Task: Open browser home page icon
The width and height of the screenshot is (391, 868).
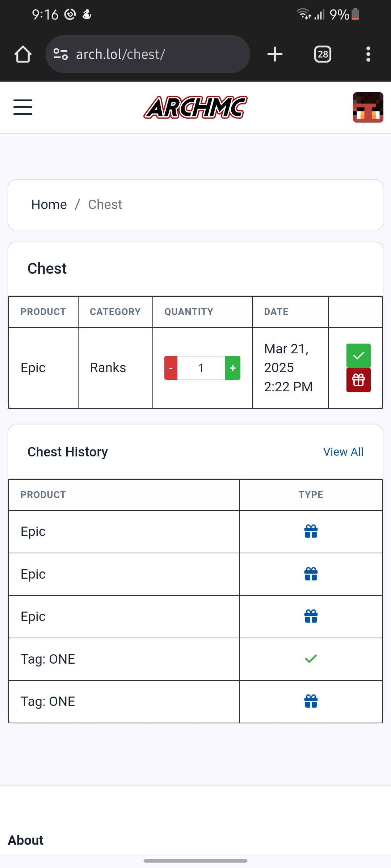Action: 23,54
